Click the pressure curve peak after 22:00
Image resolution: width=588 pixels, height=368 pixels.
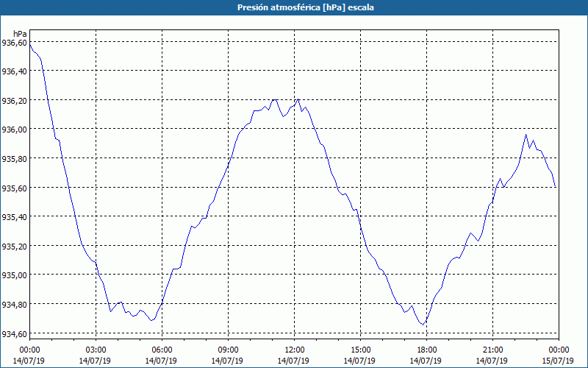tap(526, 135)
